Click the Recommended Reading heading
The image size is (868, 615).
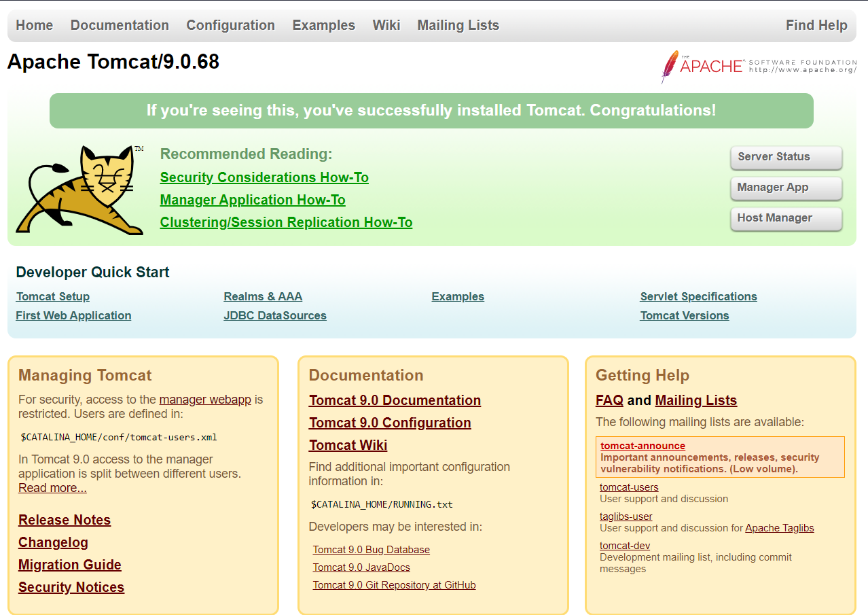click(x=246, y=154)
